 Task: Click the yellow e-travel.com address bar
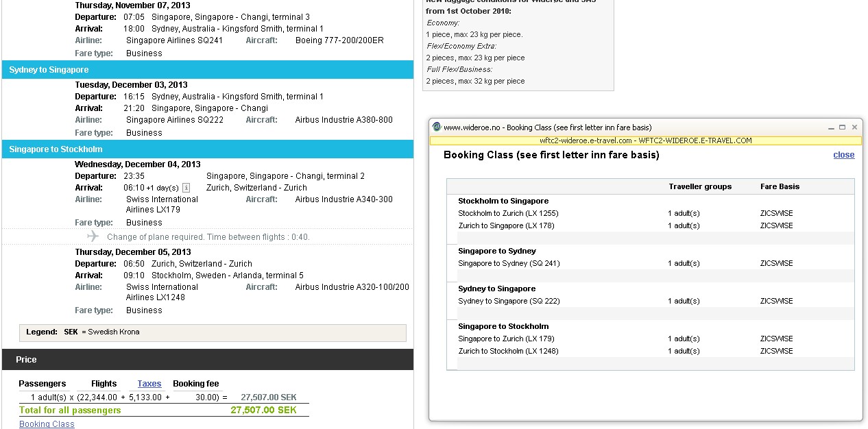pos(645,140)
